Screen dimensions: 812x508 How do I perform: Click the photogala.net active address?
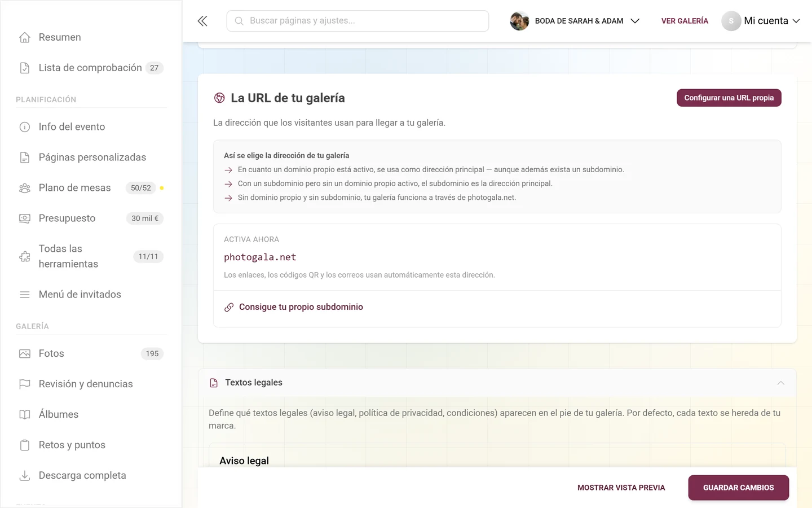260,257
